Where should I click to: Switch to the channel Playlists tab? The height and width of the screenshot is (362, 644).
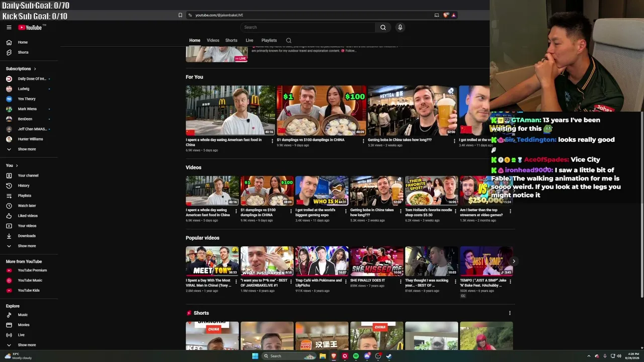269,40
